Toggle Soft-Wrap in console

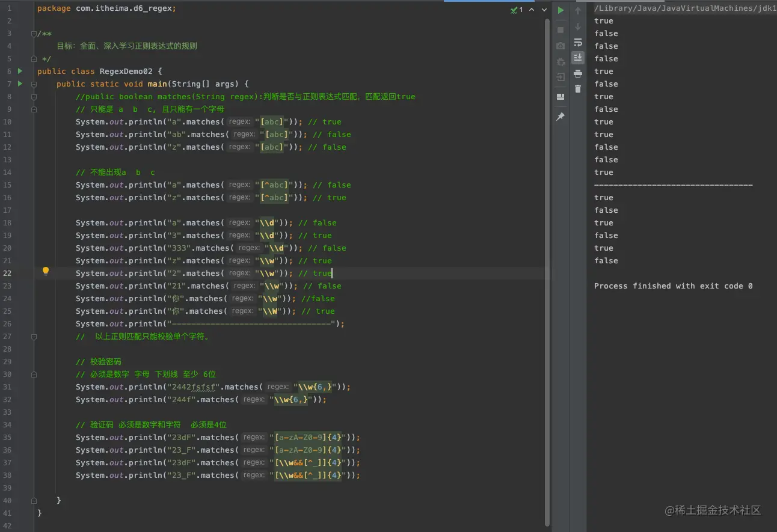click(578, 42)
